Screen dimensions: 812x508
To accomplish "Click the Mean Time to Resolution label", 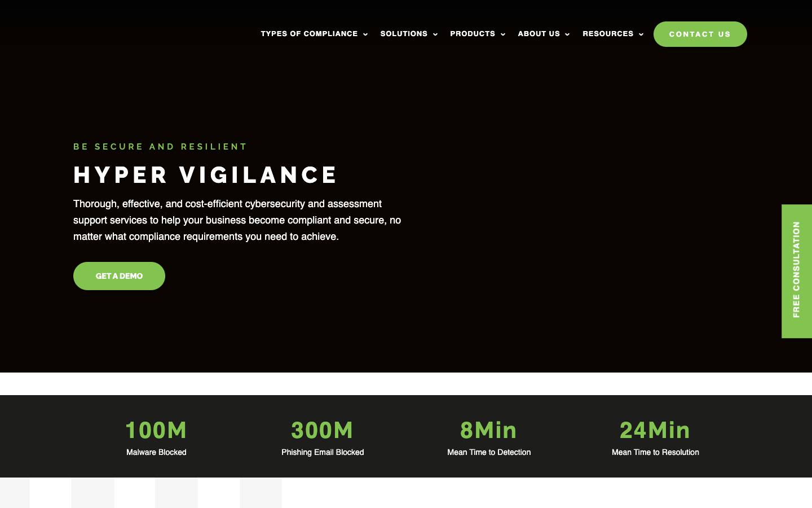I will [655, 452].
